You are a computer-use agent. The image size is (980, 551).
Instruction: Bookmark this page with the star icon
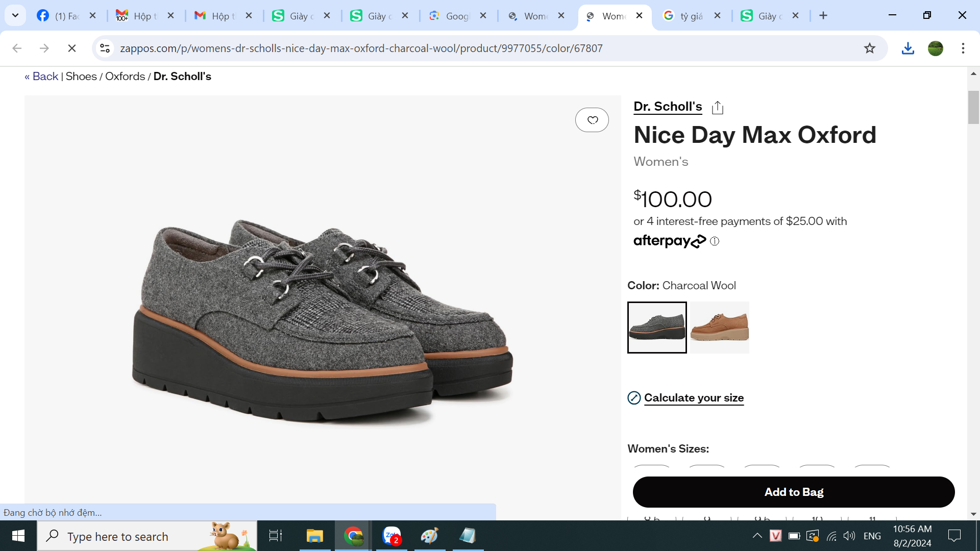(x=870, y=48)
